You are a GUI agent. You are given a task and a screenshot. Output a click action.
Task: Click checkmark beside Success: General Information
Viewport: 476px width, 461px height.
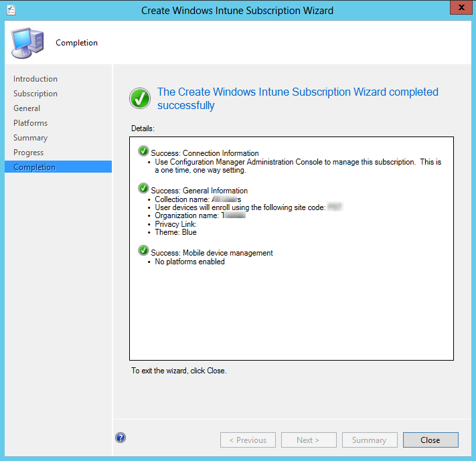point(143,188)
